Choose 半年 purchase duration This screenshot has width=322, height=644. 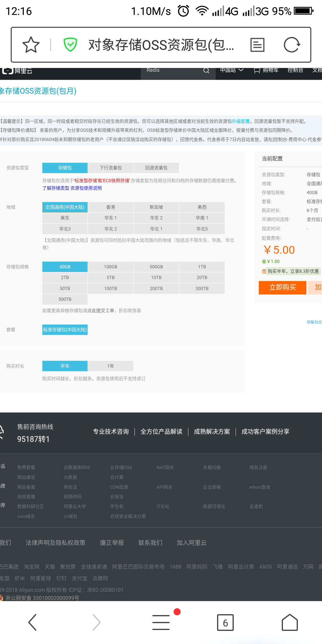(x=65, y=366)
